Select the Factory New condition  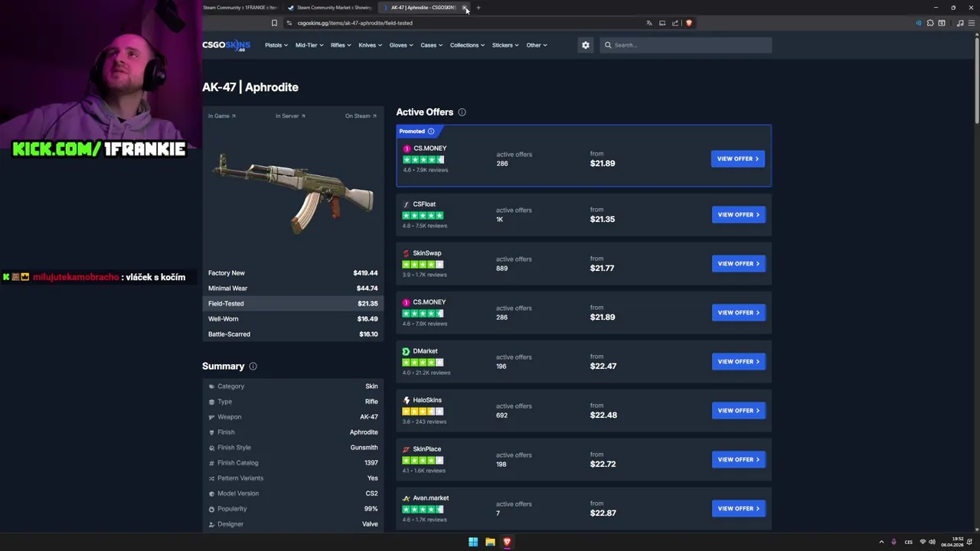tap(292, 273)
